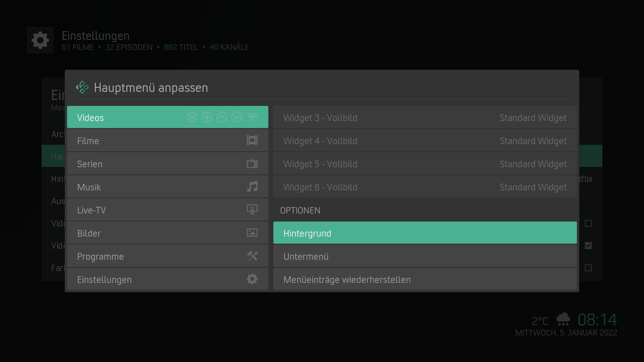This screenshot has height=362, width=644.
Task: Add a new menu entry with plus icon
Action: pyautogui.click(x=207, y=117)
